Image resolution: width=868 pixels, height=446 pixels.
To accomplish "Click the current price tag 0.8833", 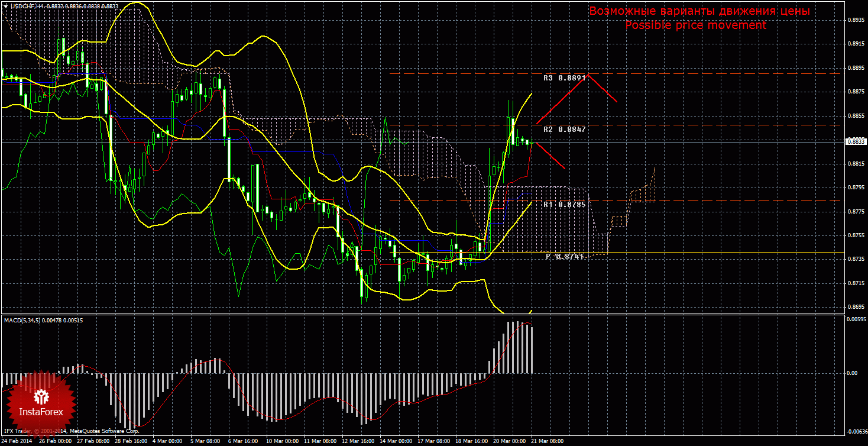I will click(856, 142).
